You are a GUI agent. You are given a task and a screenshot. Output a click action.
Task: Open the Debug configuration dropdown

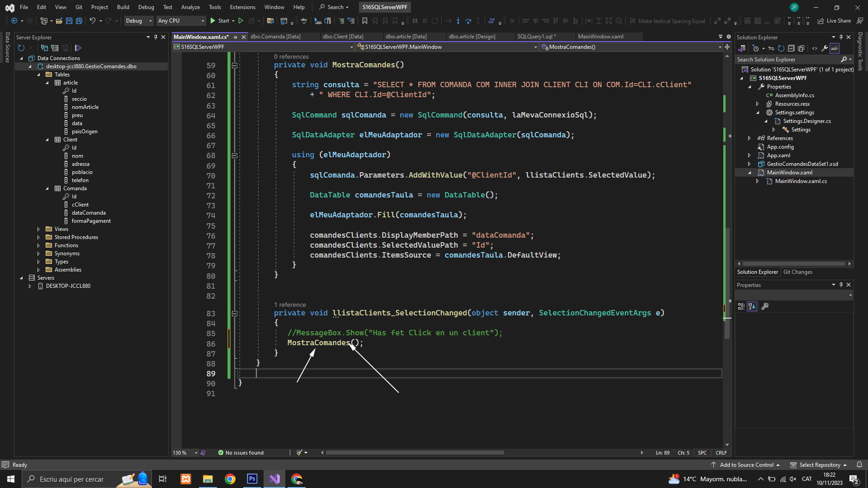pyautogui.click(x=139, y=21)
